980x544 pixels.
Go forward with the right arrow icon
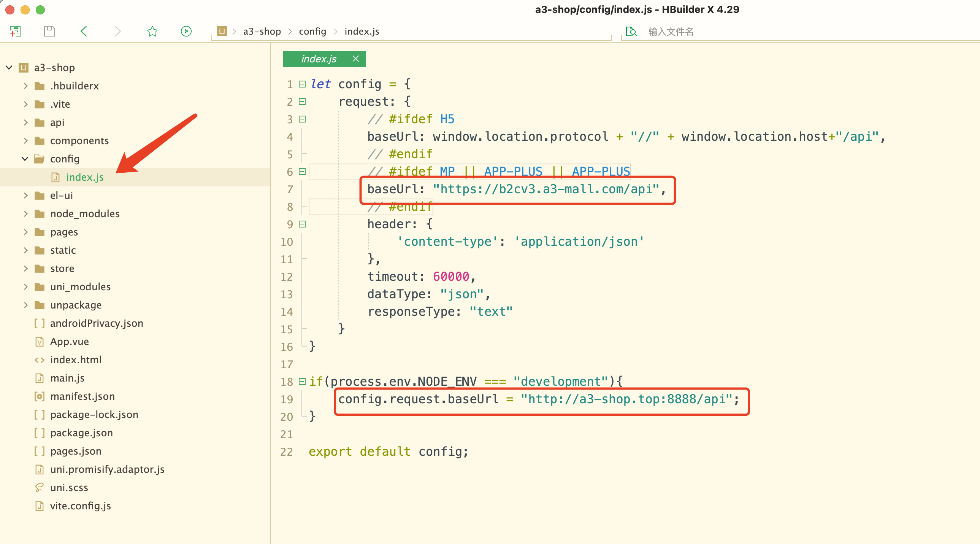tap(117, 31)
